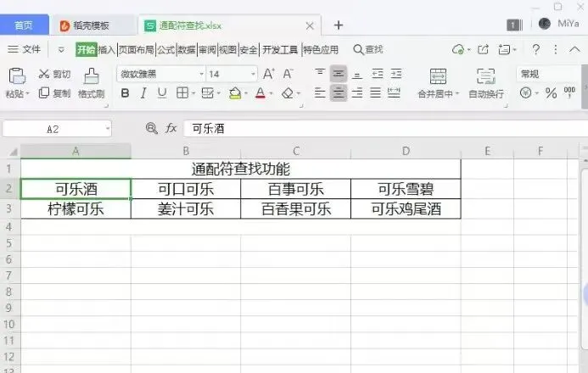Toggle bold formatting

126,93
